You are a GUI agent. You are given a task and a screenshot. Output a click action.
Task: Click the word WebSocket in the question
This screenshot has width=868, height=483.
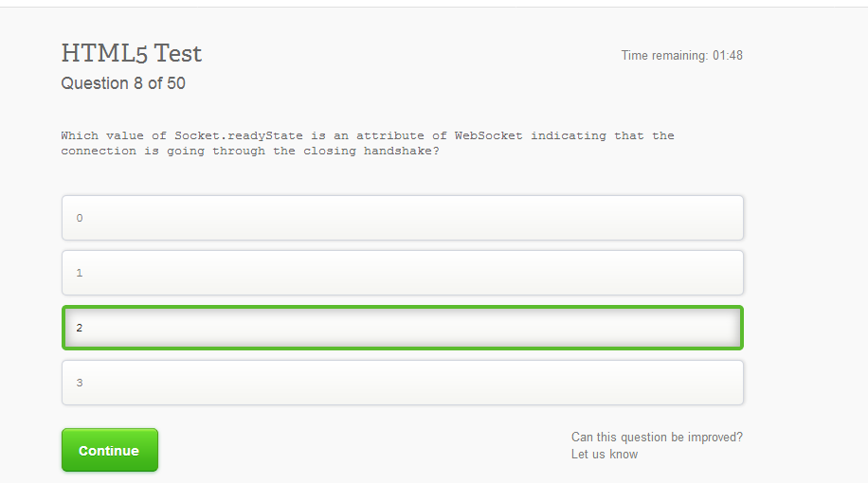[x=488, y=135]
